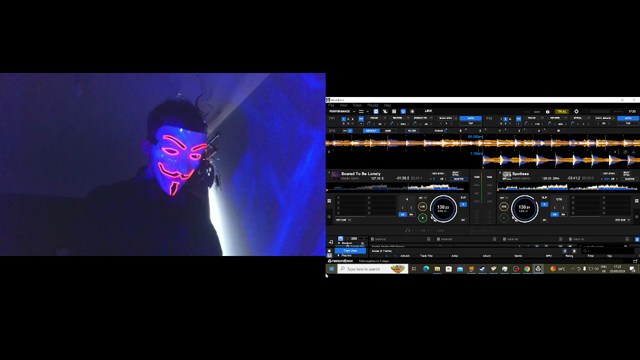Click the left deck CUE button

(422, 207)
